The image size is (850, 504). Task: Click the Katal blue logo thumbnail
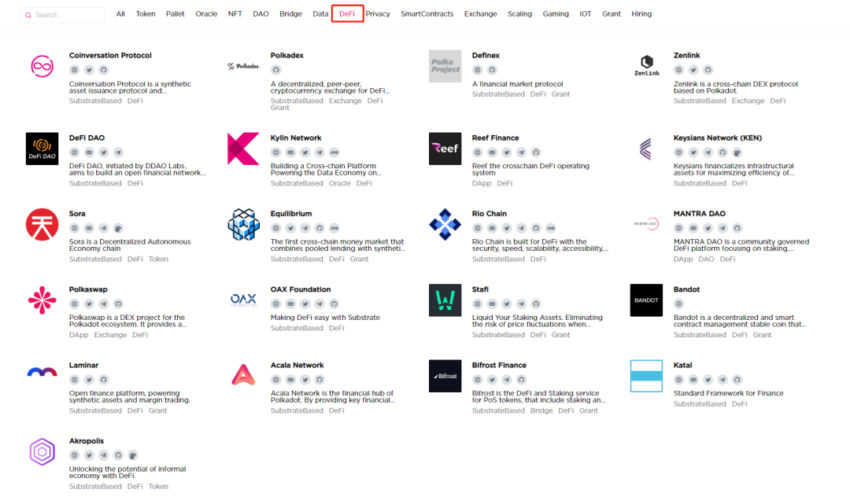click(646, 376)
